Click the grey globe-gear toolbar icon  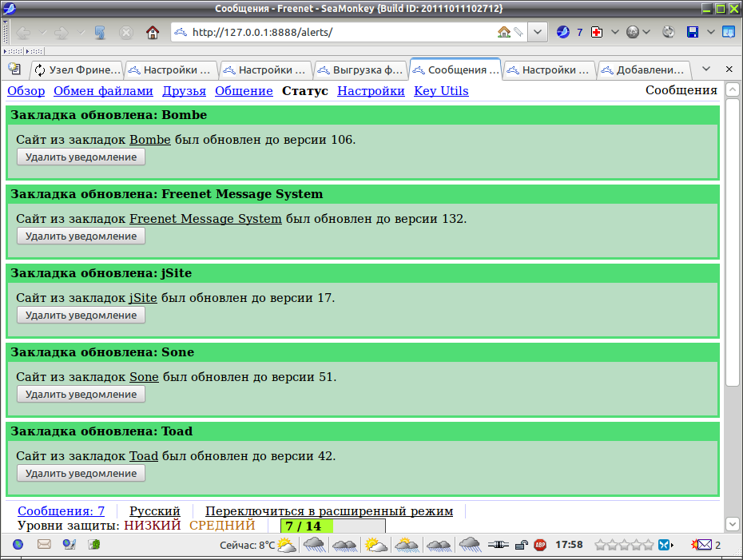click(x=633, y=32)
